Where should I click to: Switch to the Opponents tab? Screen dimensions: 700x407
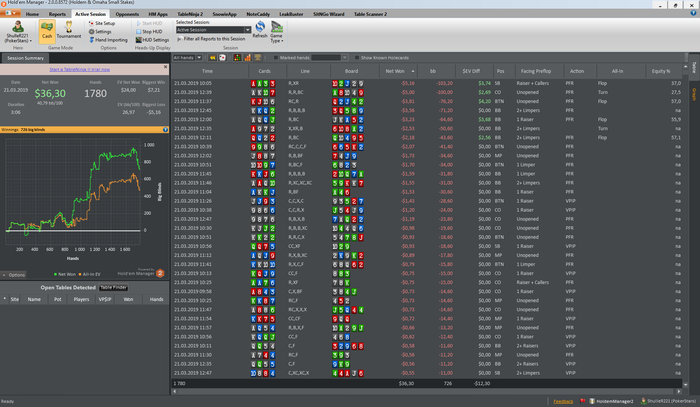coord(127,14)
